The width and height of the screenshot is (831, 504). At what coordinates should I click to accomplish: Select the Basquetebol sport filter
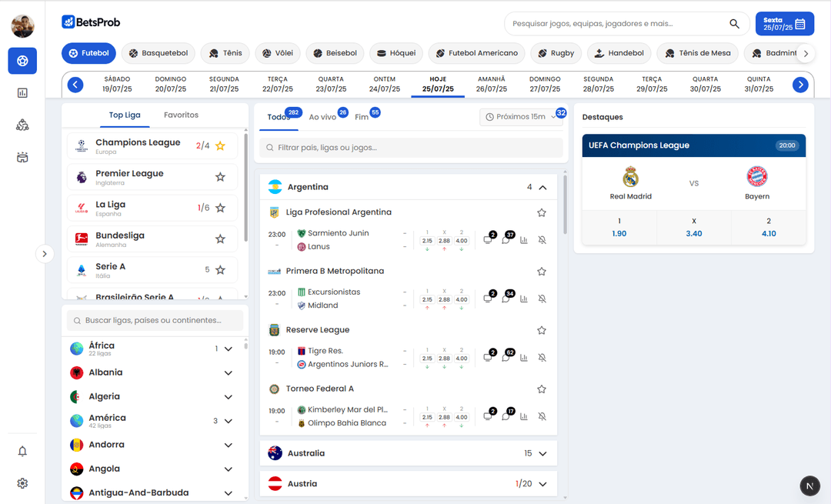click(158, 54)
